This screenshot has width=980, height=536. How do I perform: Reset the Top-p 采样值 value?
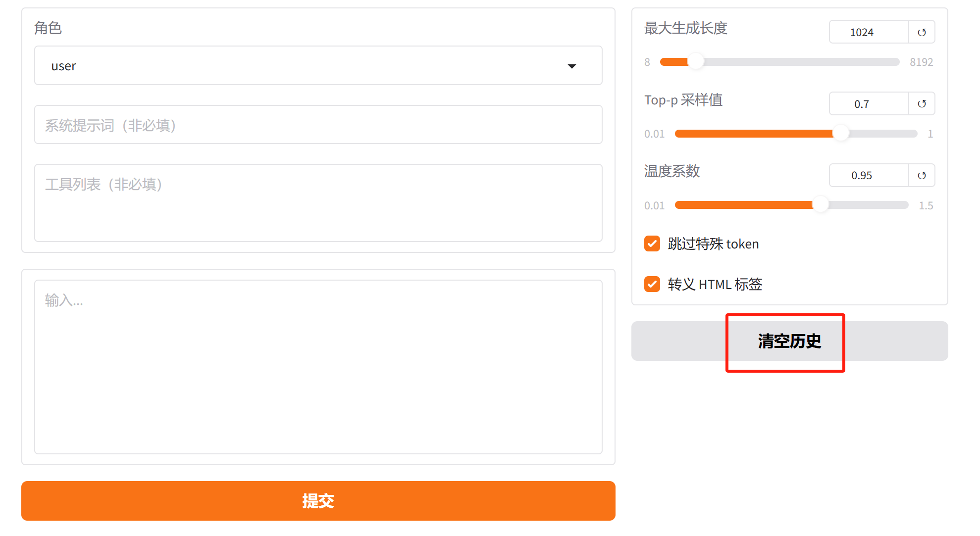922,104
